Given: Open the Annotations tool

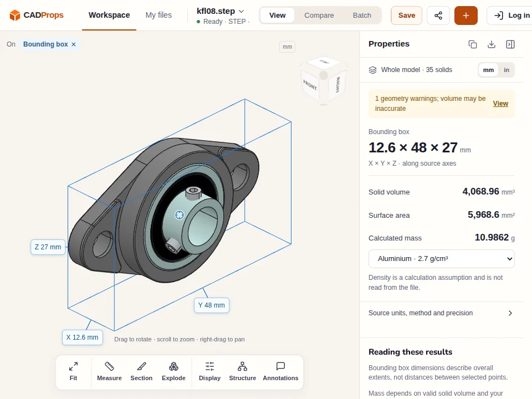Looking at the screenshot, I should tap(280, 371).
